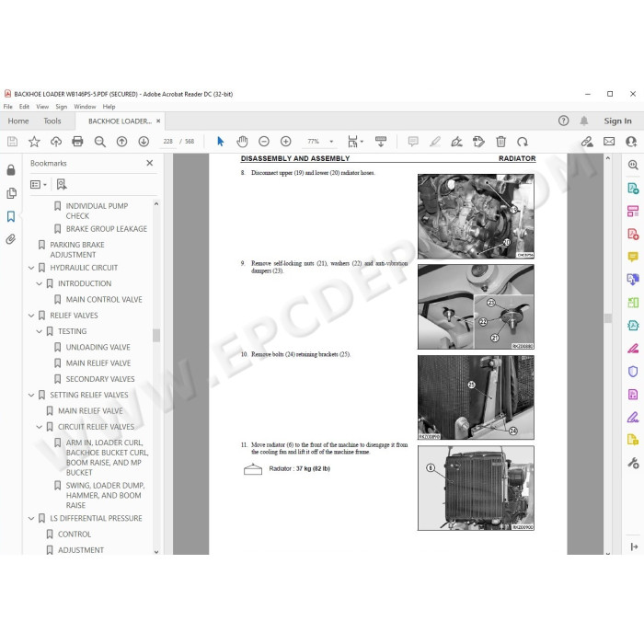
Task: Close the BACKHOE LOADER document tab
Action: point(158,121)
